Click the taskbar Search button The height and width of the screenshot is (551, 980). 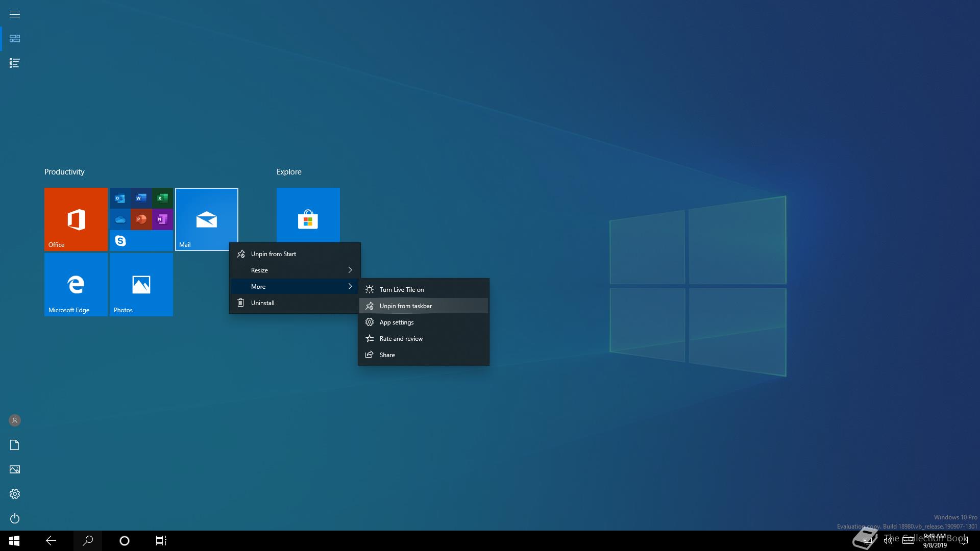coord(88,541)
